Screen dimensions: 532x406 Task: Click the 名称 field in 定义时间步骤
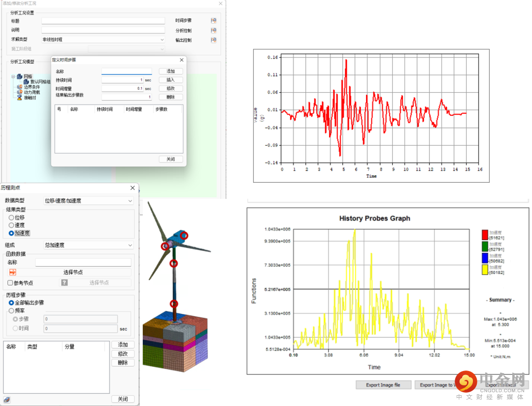(127, 71)
